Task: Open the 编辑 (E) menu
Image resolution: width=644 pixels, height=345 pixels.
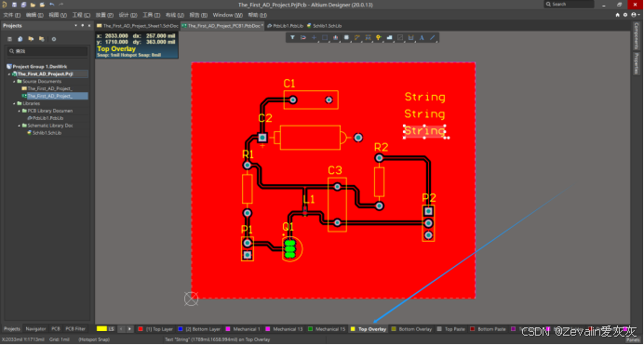Action: 34,15
